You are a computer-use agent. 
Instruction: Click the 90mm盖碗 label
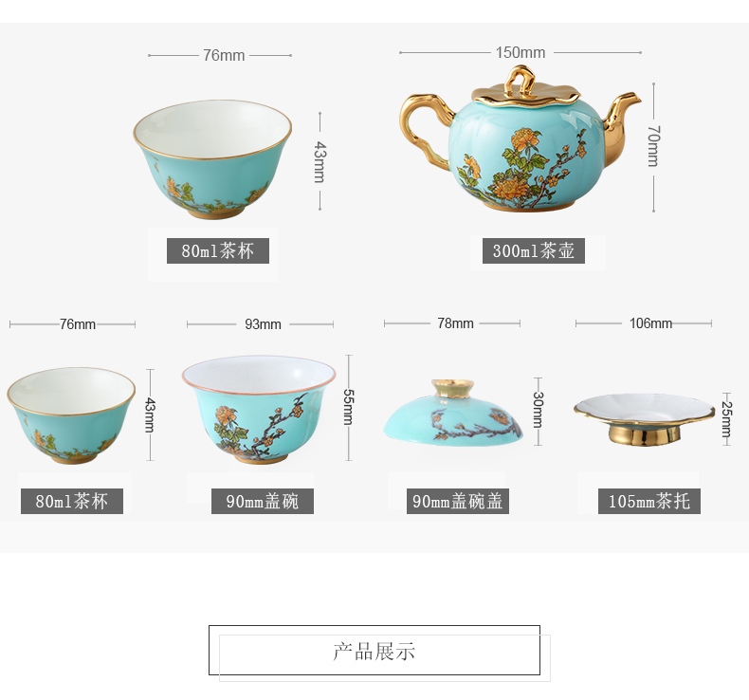click(x=263, y=501)
